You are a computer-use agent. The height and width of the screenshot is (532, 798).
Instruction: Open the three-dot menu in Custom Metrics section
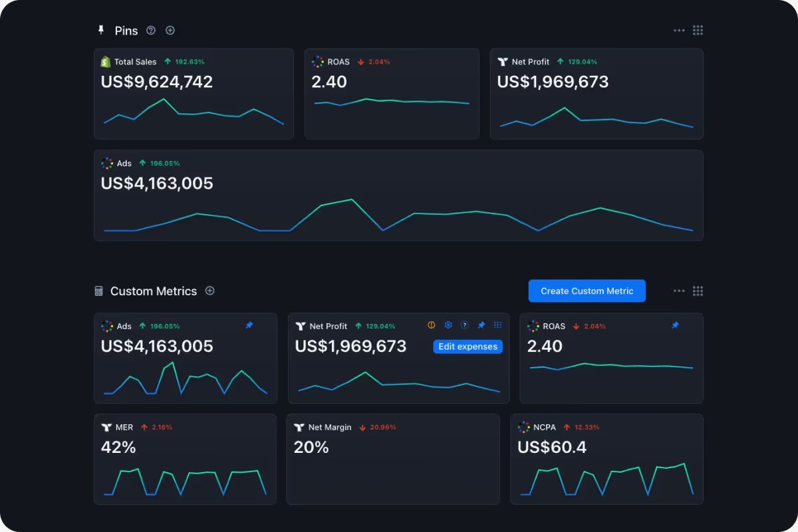tap(679, 291)
